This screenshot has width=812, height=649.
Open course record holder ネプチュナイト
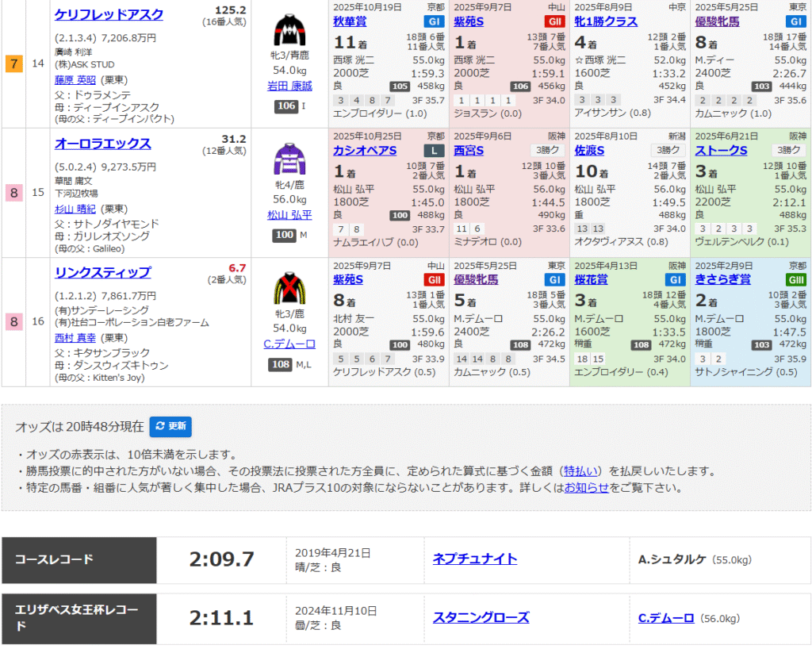tap(475, 559)
